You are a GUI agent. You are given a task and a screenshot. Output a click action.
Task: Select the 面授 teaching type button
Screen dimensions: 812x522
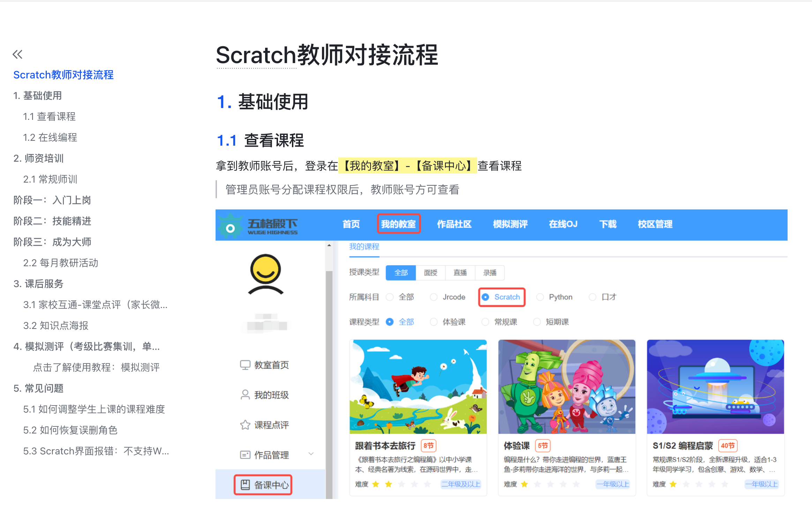(x=430, y=273)
